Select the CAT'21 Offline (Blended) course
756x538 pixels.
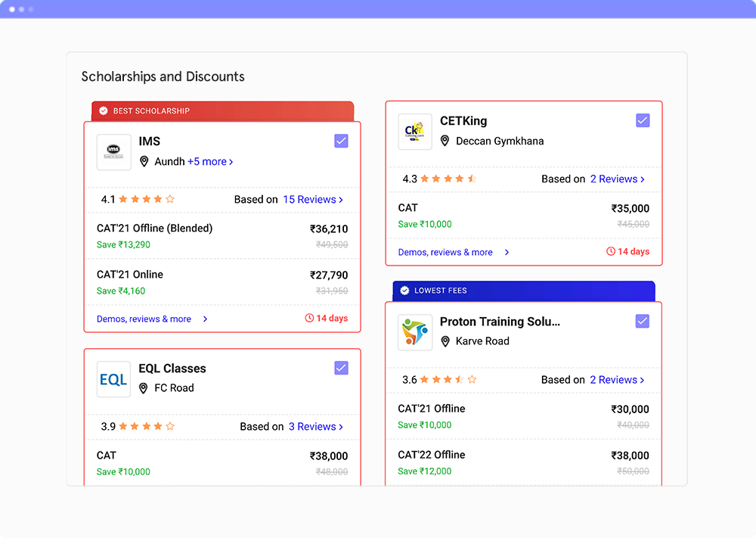tap(155, 229)
